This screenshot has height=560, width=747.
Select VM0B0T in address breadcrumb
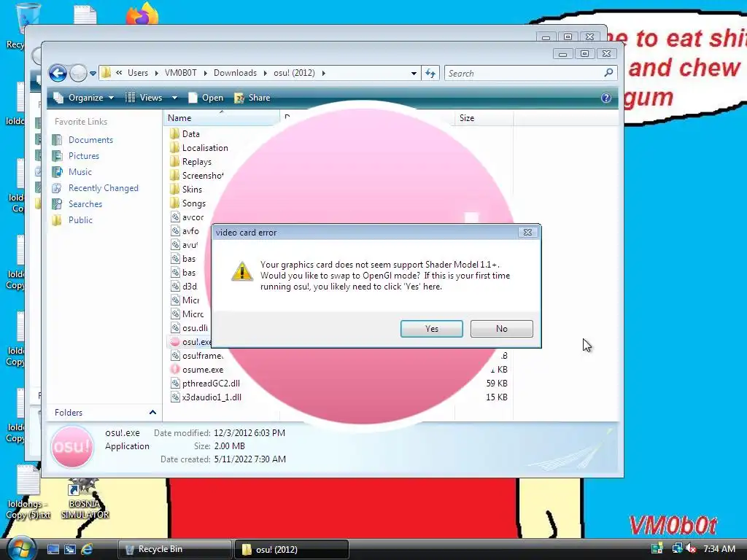click(181, 73)
